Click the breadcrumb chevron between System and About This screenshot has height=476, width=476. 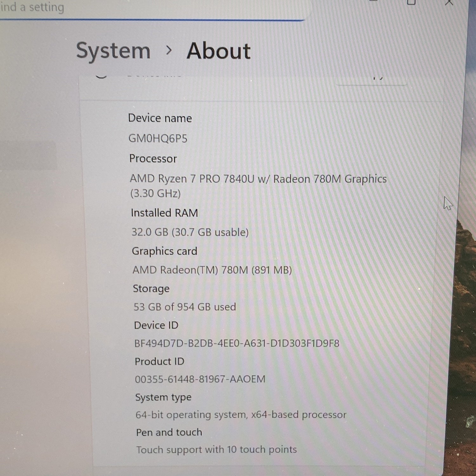tap(169, 50)
